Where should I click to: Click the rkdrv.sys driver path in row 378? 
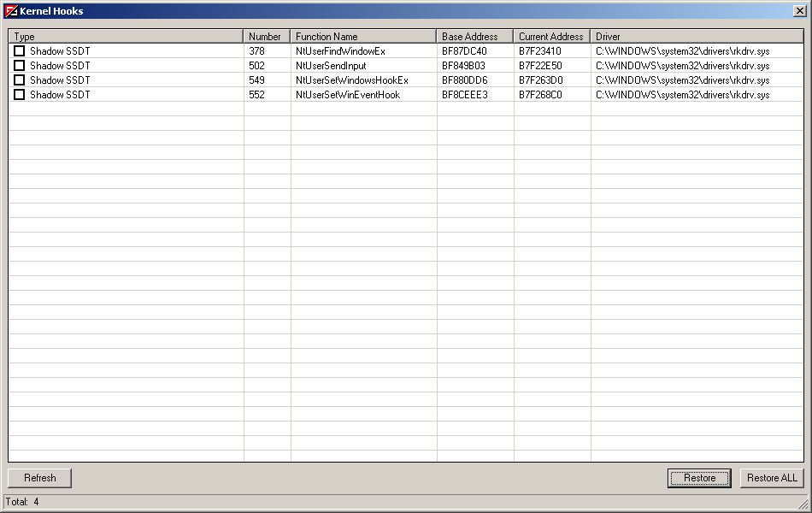coord(683,50)
